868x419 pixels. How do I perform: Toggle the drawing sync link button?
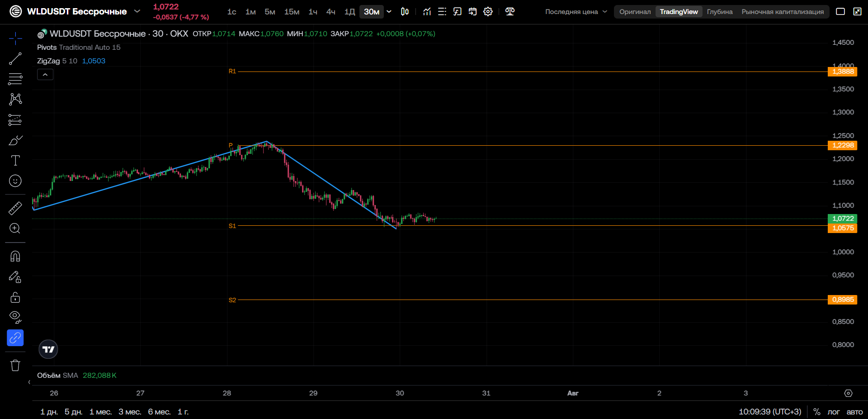tap(15, 338)
